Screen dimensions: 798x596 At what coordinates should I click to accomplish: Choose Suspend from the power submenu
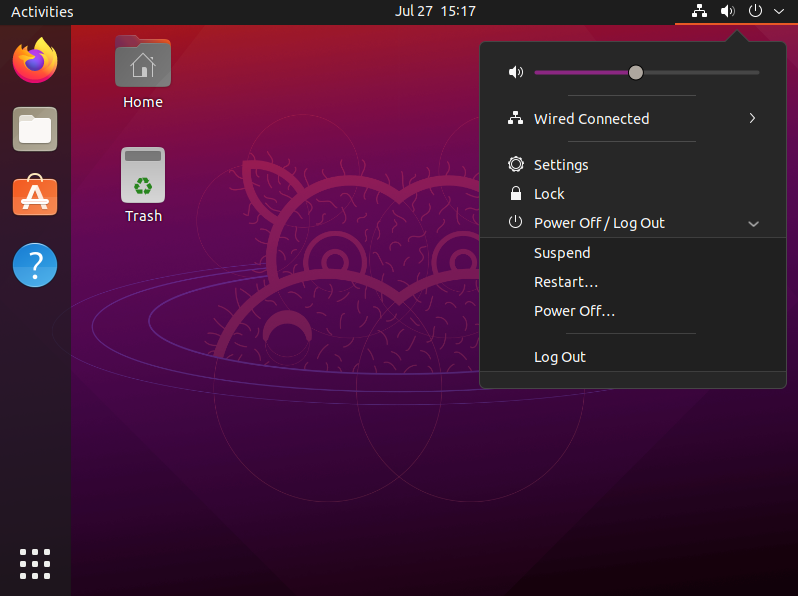(562, 253)
